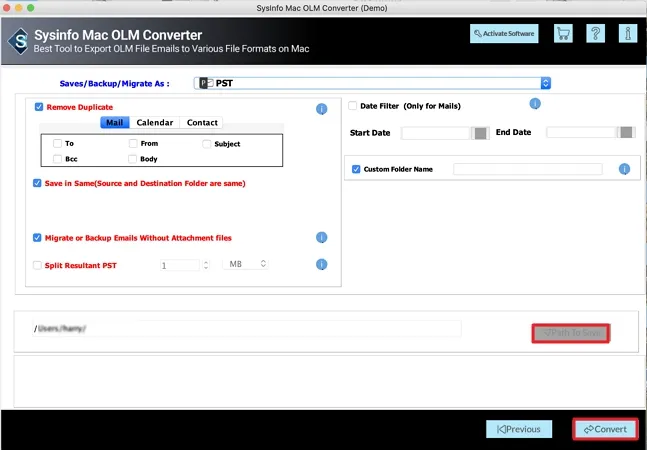Toggle Migrate Emails Without Attachment checkbox
Viewport: 647px width, 450px height.
(37, 238)
